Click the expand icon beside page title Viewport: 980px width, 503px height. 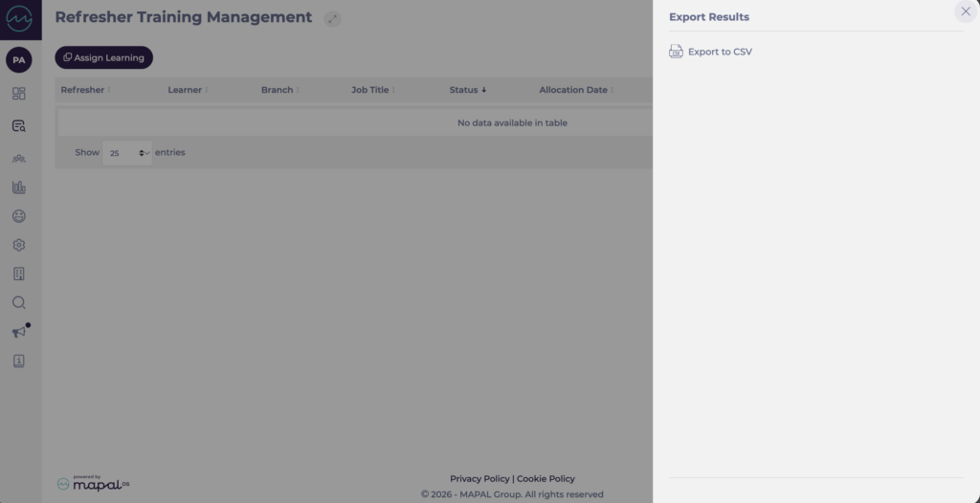pyautogui.click(x=332, y=18)
